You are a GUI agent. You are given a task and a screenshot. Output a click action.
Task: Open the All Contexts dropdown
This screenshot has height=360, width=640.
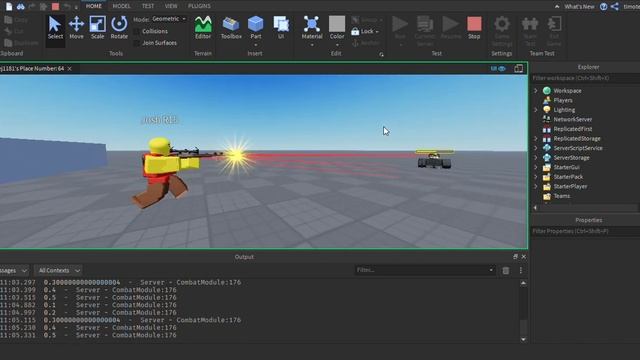point(58,270)
